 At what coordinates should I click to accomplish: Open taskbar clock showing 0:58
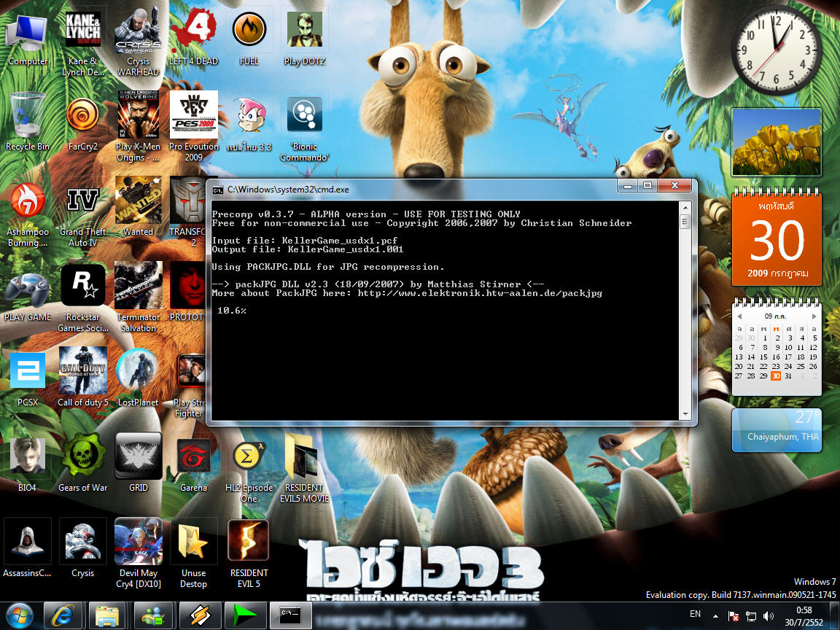click(x=804, y=616)
